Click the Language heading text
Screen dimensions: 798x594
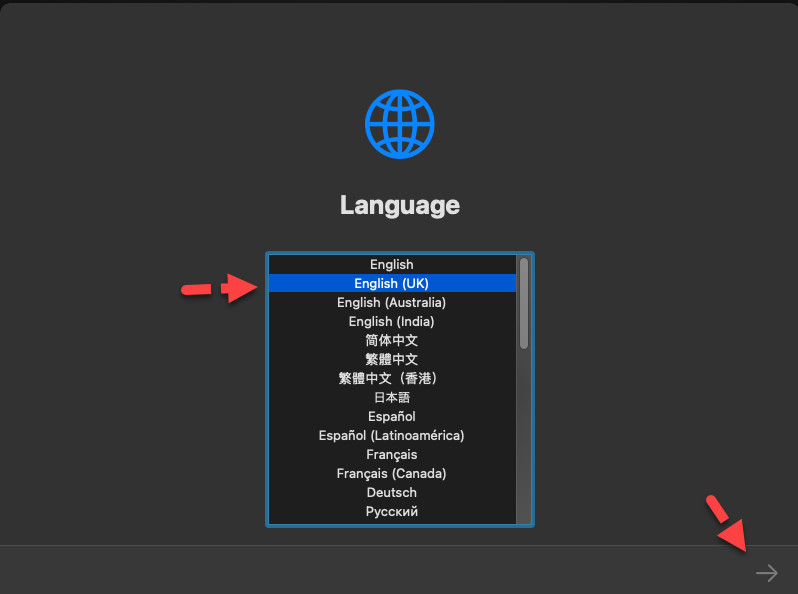[x=399, y=205]
